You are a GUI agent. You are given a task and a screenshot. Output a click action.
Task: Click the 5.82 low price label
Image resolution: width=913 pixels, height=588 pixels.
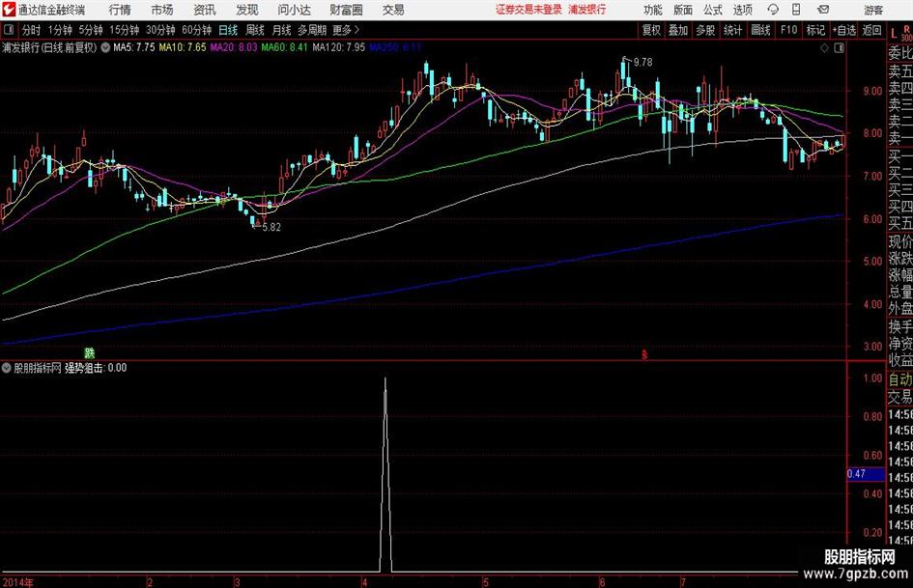pyautogui.click(x=271, y=227)
